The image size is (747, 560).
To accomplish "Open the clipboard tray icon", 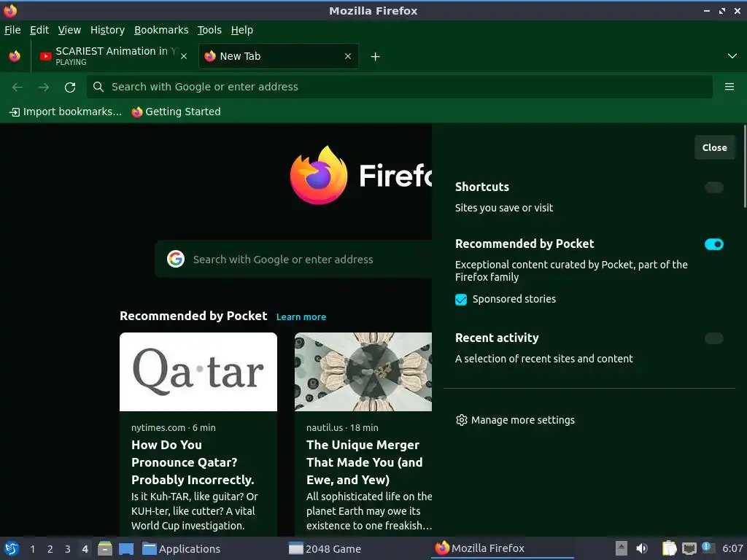I will [x=670, y=548].
